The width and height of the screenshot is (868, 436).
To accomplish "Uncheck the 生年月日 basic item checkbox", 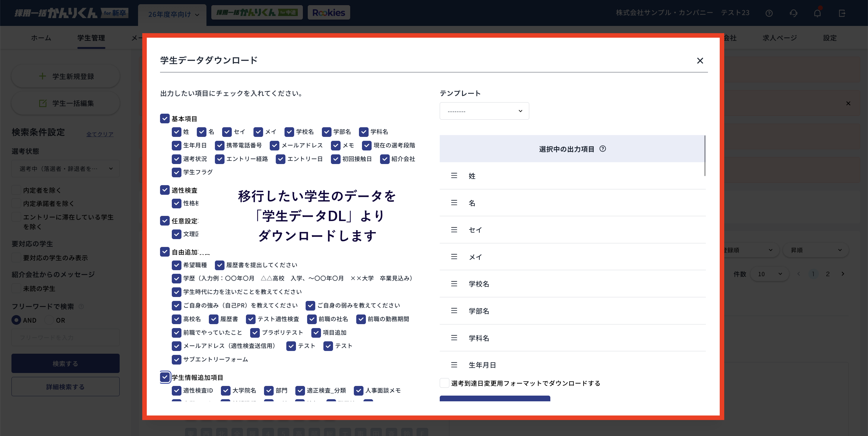I will click(x=177, y=145).
